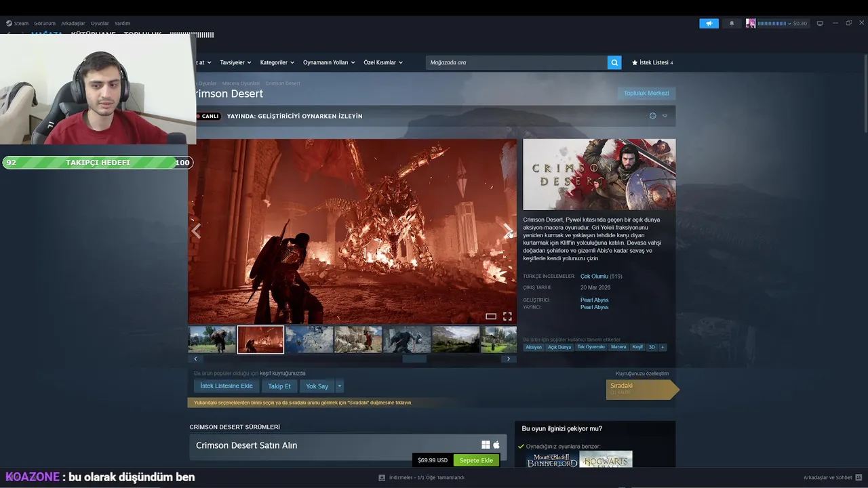Click the downloads icon in status bar
The image size is (868, 488).
[x=382, y=477]
